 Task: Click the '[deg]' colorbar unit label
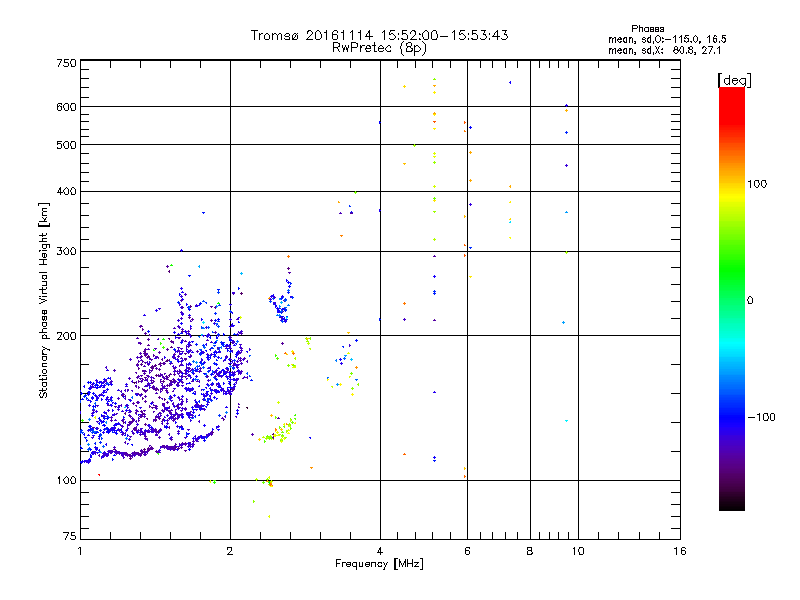click(x=734, y=80)
